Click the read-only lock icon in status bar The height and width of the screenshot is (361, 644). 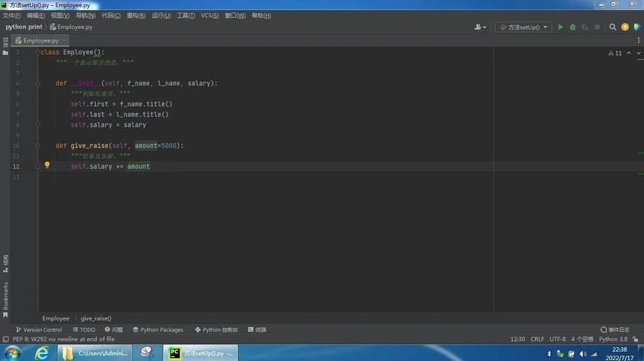click(635, 339)
